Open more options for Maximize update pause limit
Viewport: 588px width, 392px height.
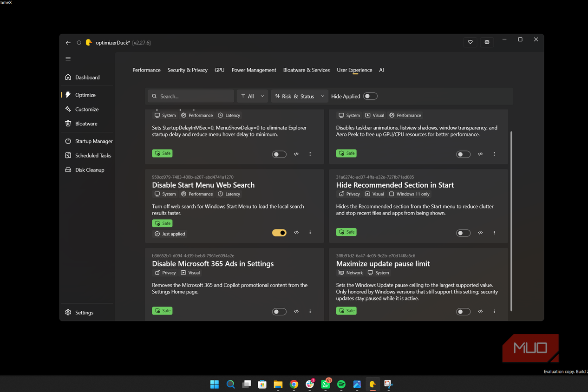point(494,312)
